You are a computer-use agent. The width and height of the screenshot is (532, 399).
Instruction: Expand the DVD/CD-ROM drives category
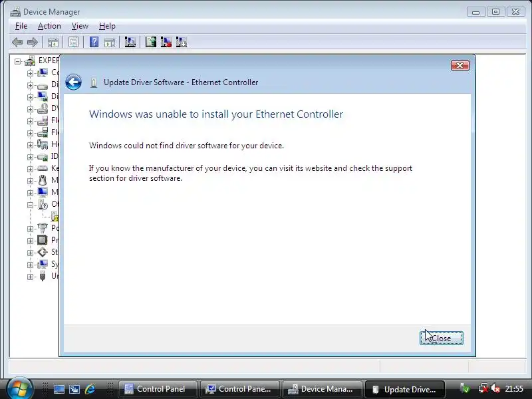(30, 109)
